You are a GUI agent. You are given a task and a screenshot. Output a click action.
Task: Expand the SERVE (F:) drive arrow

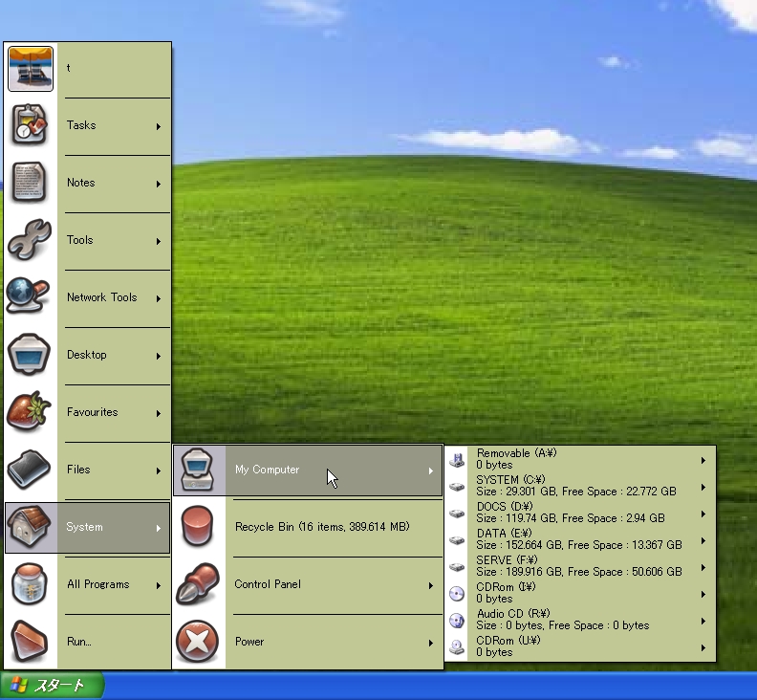click(x=703, y=568)
